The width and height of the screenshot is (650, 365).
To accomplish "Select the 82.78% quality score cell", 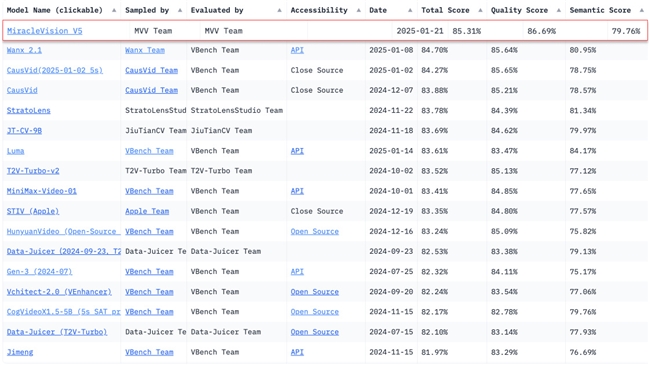I will pyautogui.click(x=504, y=312).
